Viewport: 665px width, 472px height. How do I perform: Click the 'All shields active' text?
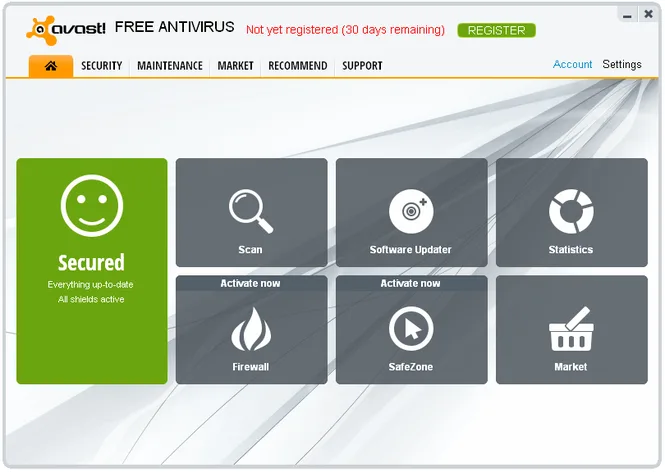[x=91, y=299]
